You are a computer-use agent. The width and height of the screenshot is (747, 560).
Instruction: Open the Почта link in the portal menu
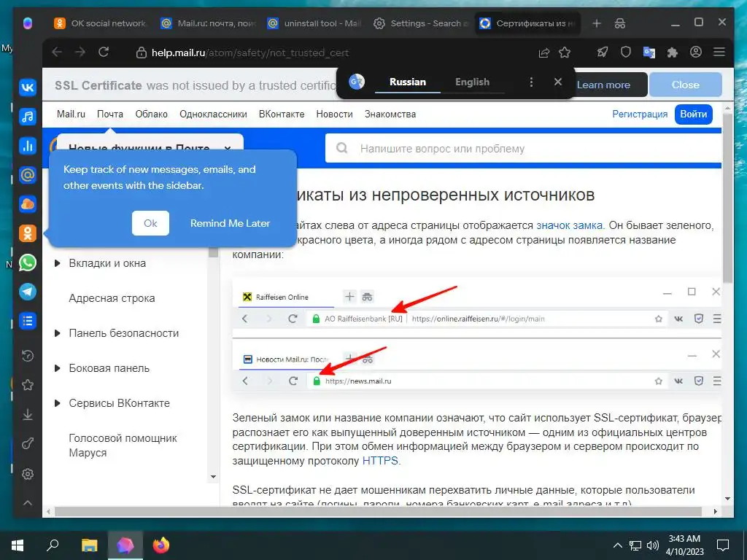[x=110, y=114]
